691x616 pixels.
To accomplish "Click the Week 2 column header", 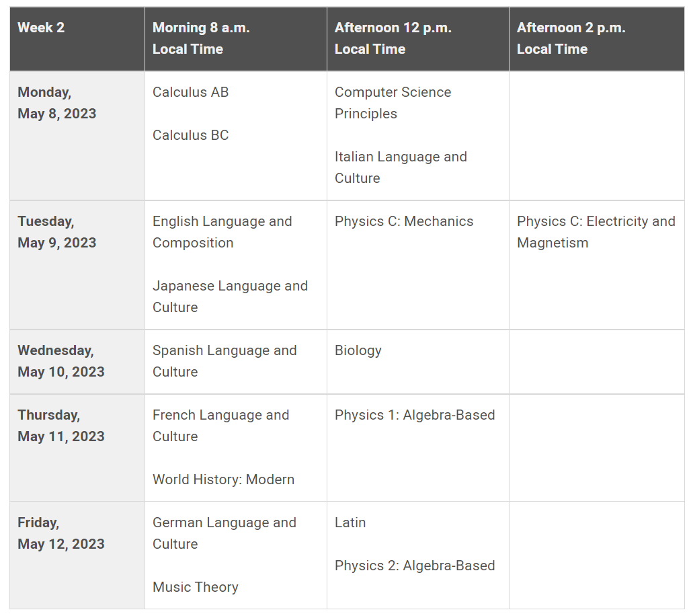I will pyautogui.click(x=41, y=28).
